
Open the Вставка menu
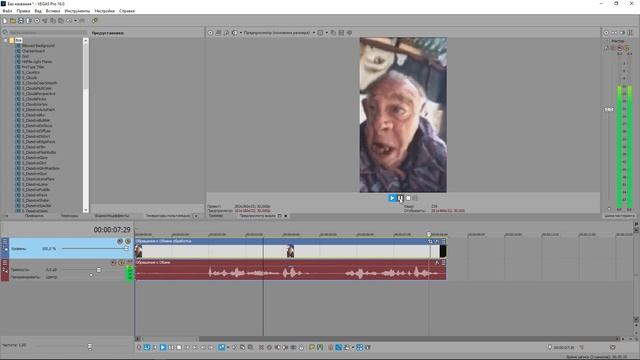[x=53, y=11]
